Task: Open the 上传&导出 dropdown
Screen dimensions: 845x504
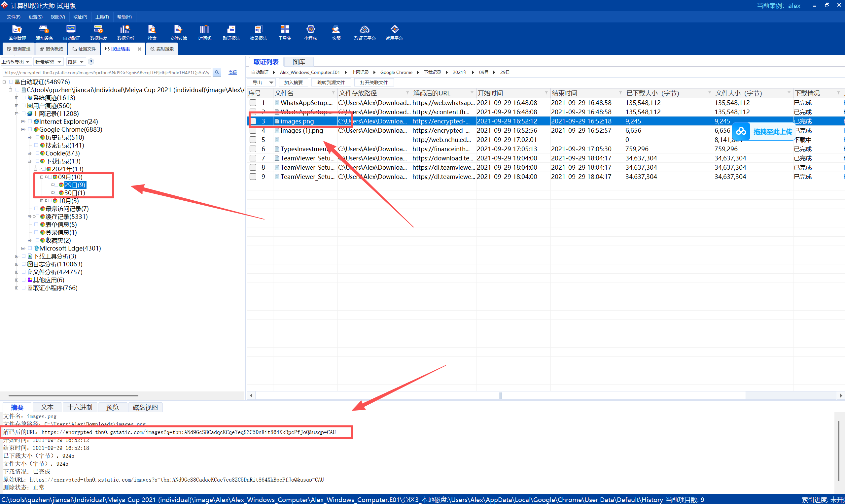Action: click(x=16, y=61)
